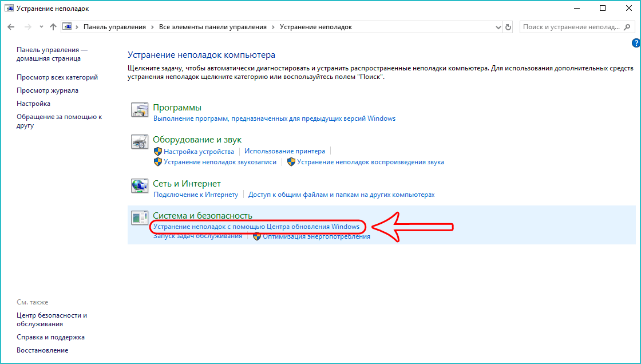Close the 'Устранение неполадок' window
The width and height of the screenshot is (641, 364).
click(x=629, y=8)
